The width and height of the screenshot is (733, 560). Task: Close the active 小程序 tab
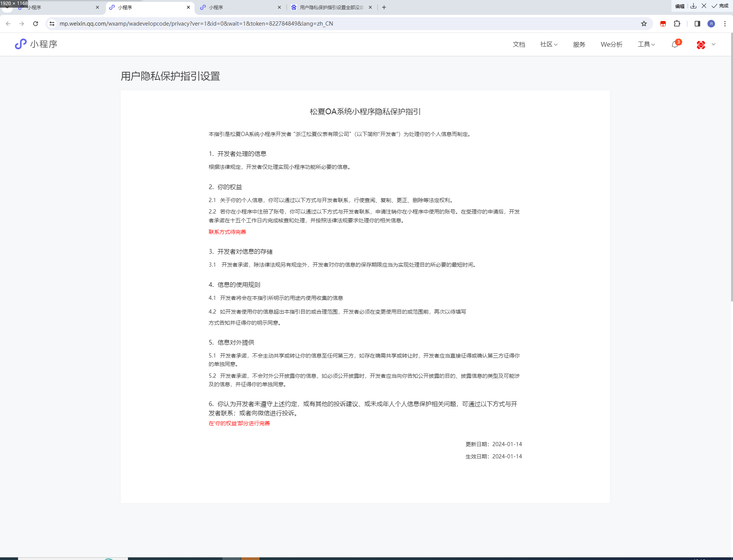tap(188, 7)
